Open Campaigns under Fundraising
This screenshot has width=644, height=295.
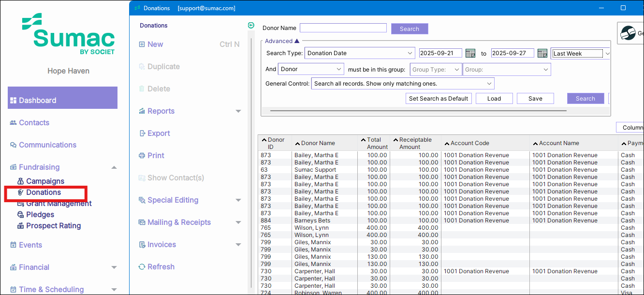(45, 181)
